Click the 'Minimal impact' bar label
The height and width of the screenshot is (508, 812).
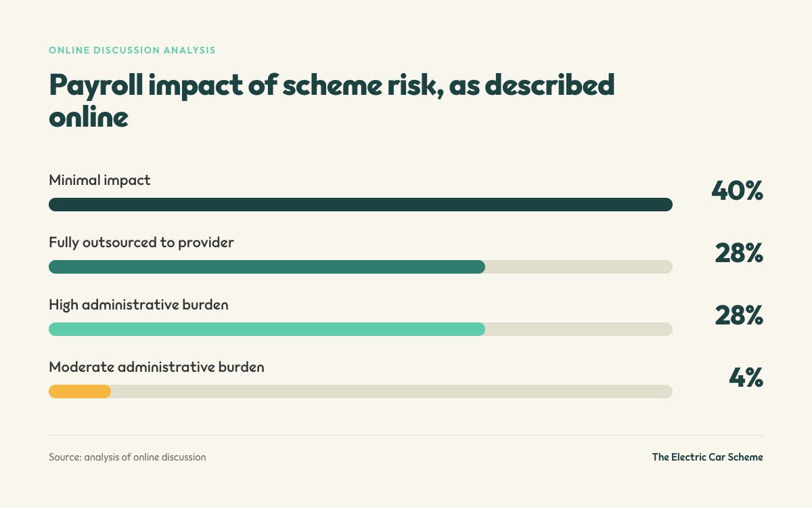pyautogui.click(x=99, y=180)
